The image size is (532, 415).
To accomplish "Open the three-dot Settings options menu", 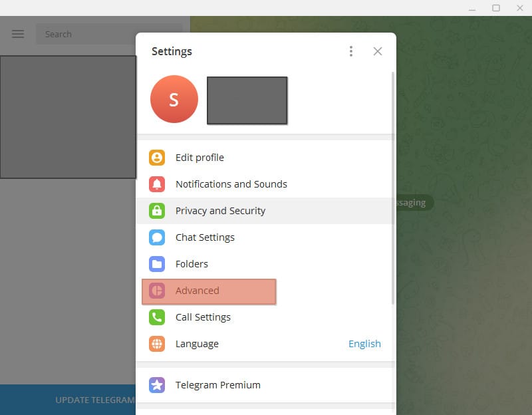I will click(x=351, y=51).
